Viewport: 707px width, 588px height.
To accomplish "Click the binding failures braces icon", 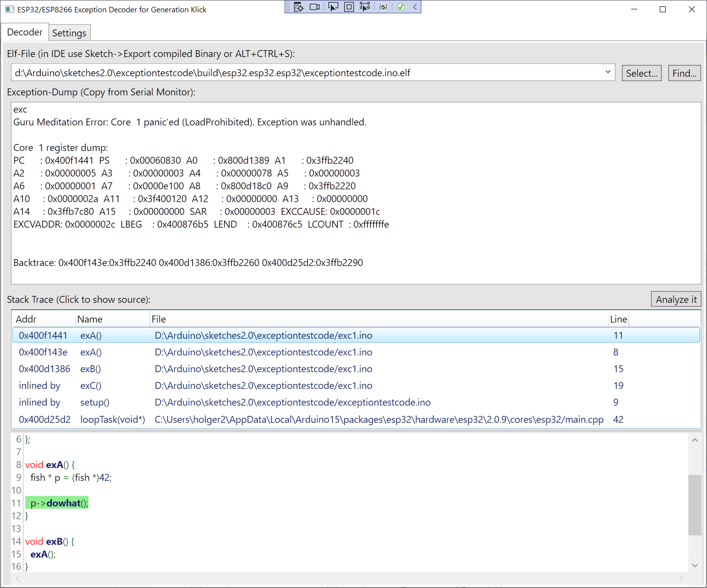I will [383, 7].
